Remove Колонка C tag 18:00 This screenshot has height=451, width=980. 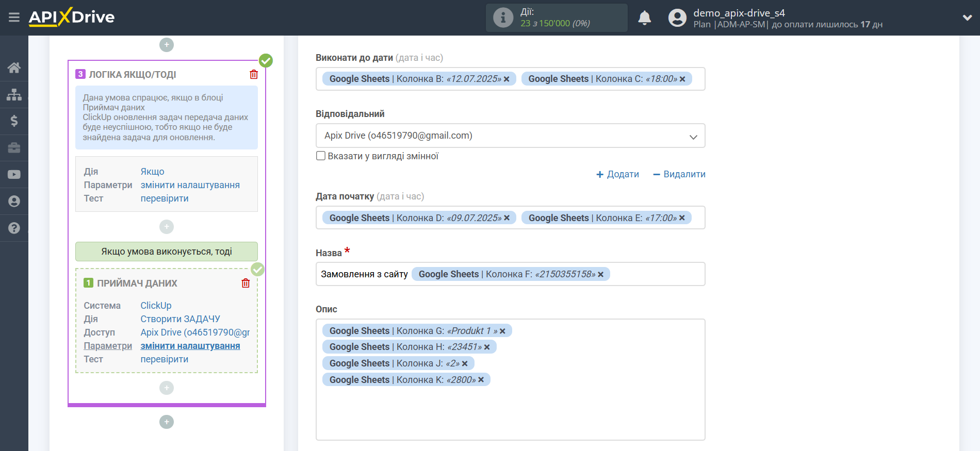click(682, 79)
